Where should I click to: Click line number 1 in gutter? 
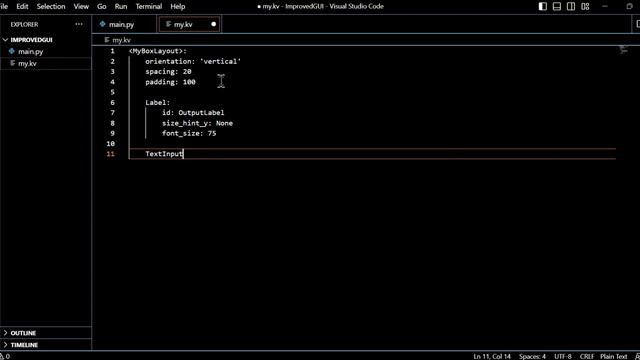point(112,51)
